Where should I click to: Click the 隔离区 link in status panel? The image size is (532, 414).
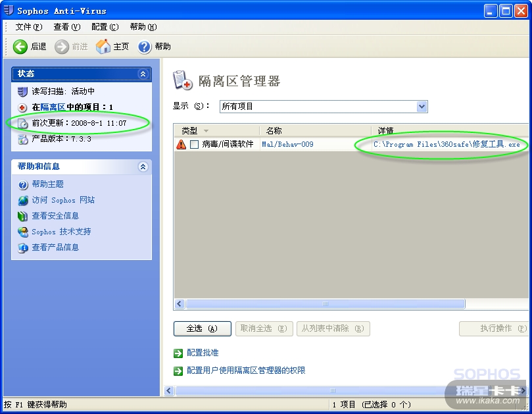(x=53, y=107)
